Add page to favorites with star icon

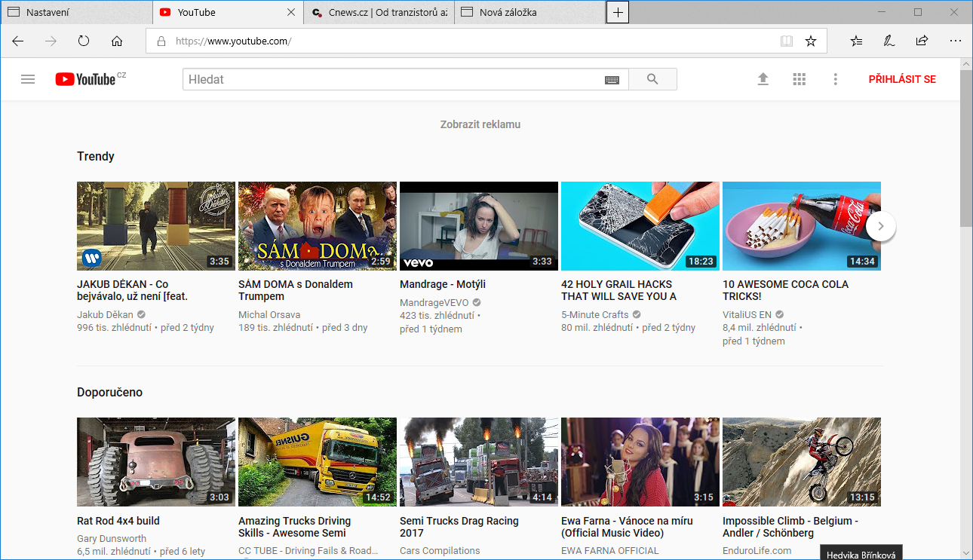(x=811, y=41)
